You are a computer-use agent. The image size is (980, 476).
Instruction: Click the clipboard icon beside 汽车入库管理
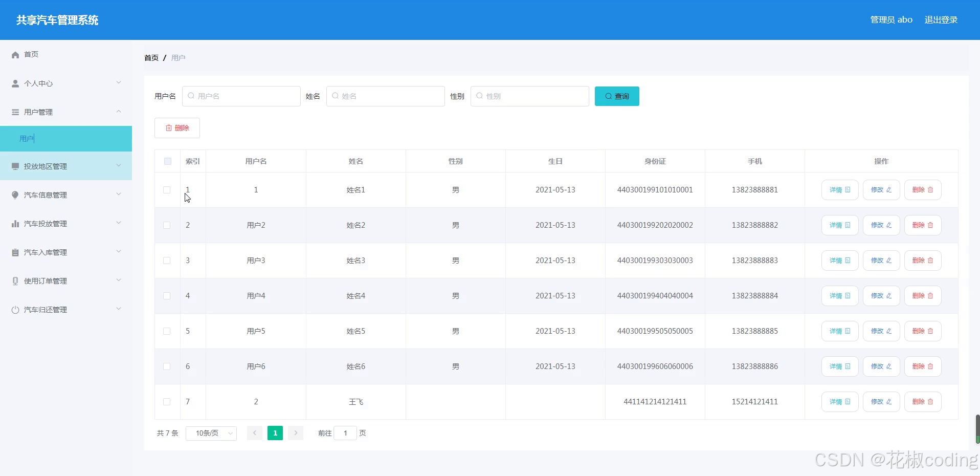15,252
